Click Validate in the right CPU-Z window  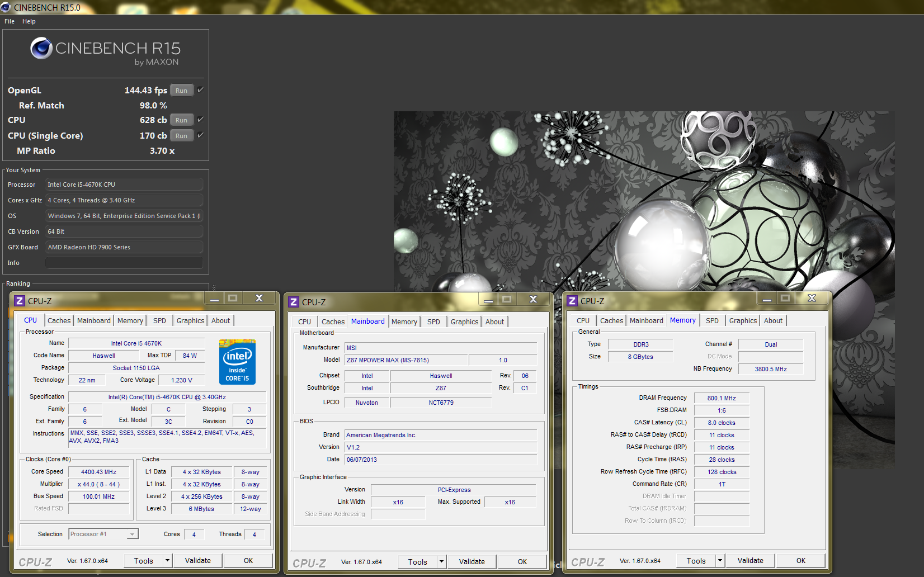751,560
